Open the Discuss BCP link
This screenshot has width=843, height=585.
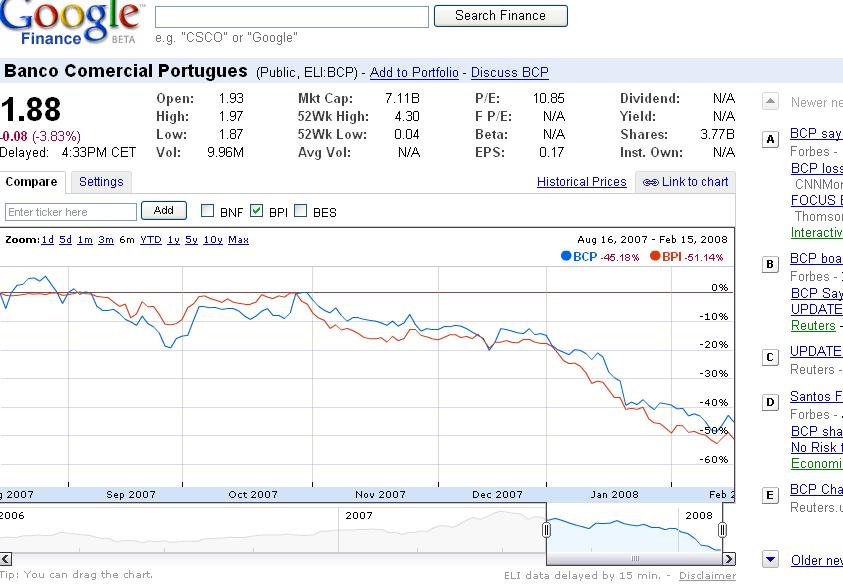[x=510, y=73]
